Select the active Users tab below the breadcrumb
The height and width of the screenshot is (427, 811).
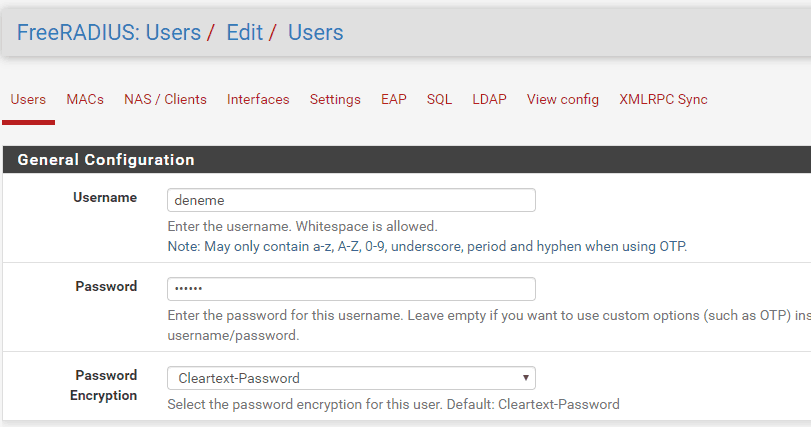click(x=28, y=100)
